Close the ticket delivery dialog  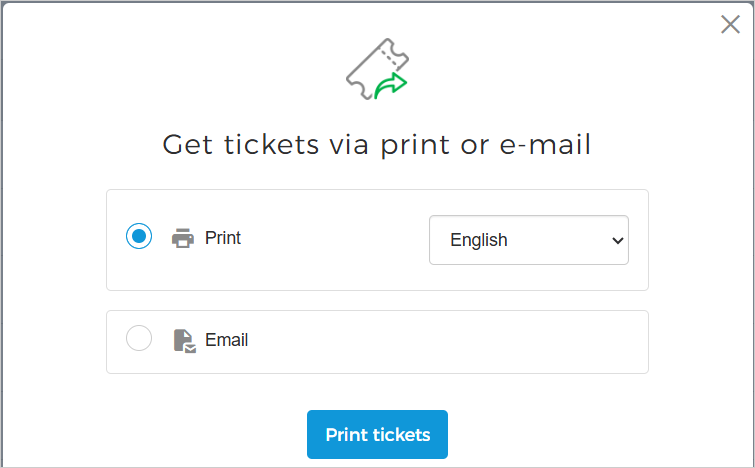730,25
